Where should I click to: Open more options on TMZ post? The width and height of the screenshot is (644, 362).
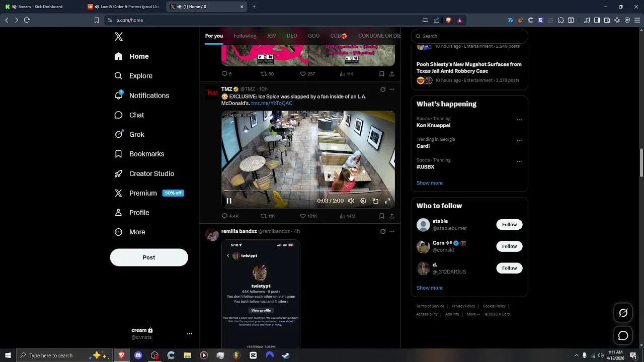(x=392, y=89)
